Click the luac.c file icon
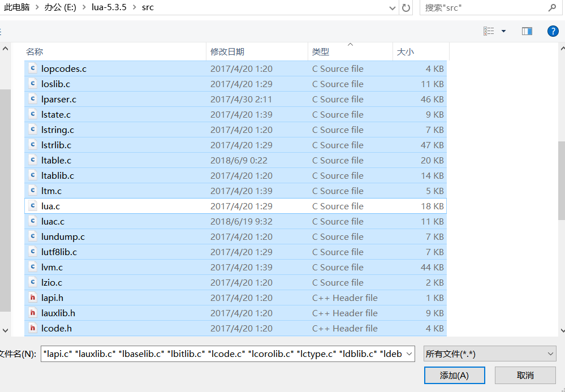The width and height of the screenshot is (565, 392). (x=33, y=221)
